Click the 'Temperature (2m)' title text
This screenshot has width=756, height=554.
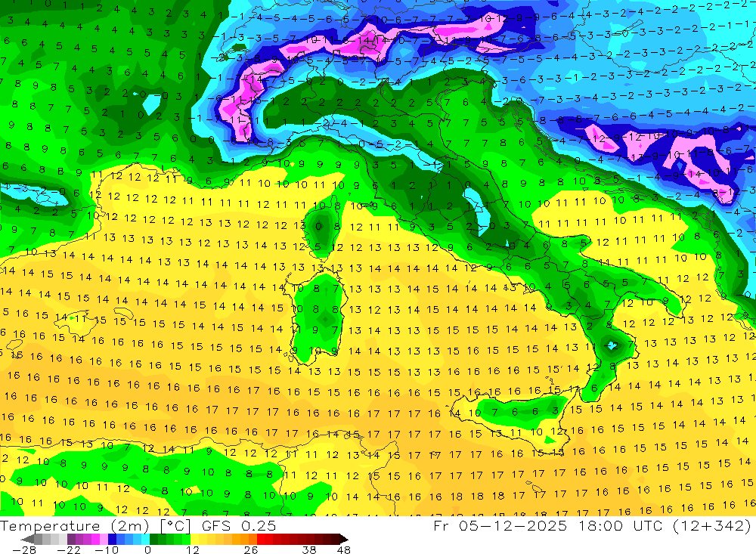(74, 526)
